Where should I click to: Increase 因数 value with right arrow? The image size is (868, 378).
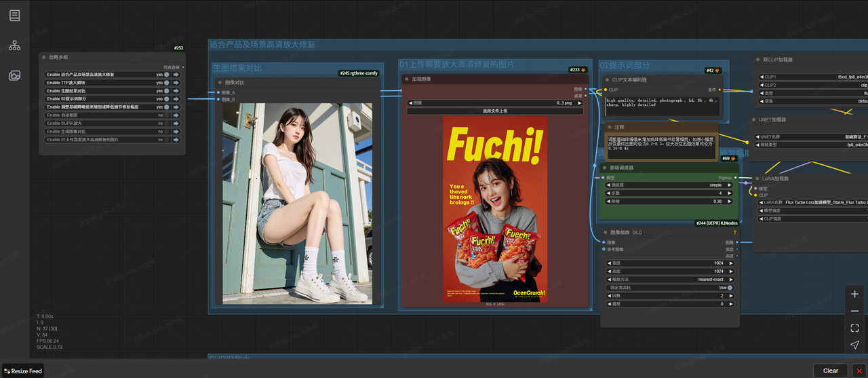pos(730,296)
